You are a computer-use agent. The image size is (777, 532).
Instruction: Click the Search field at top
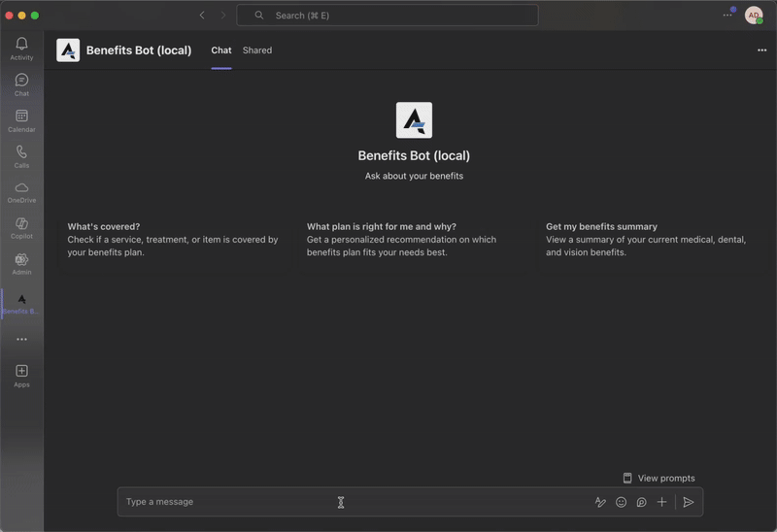(388, 16)
